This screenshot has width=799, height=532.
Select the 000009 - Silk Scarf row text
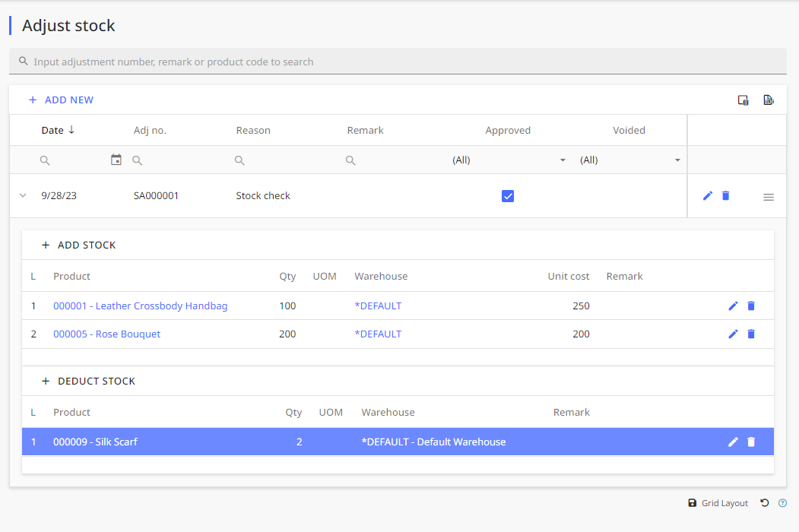click(x=95, y=442)
